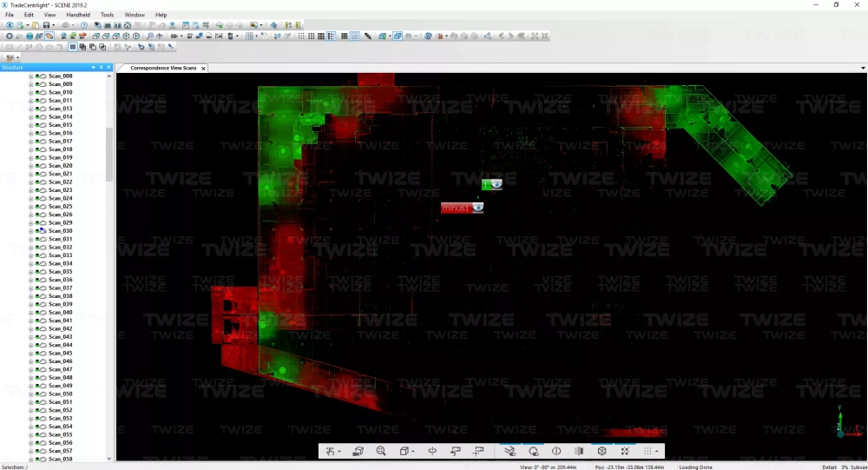868x470 pixels.
Task: Click the 3D cube view icon in bottom toolbar
Action: (x=602, y=452)
